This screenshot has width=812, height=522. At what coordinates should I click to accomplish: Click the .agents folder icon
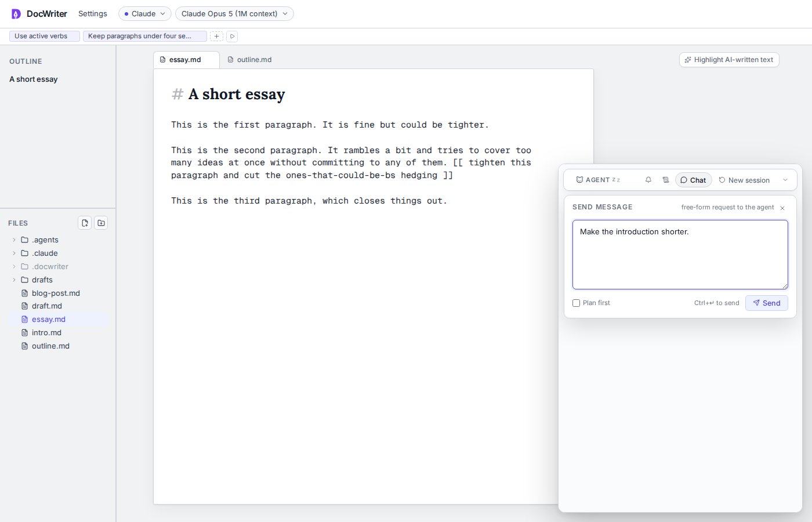[24, 240]
